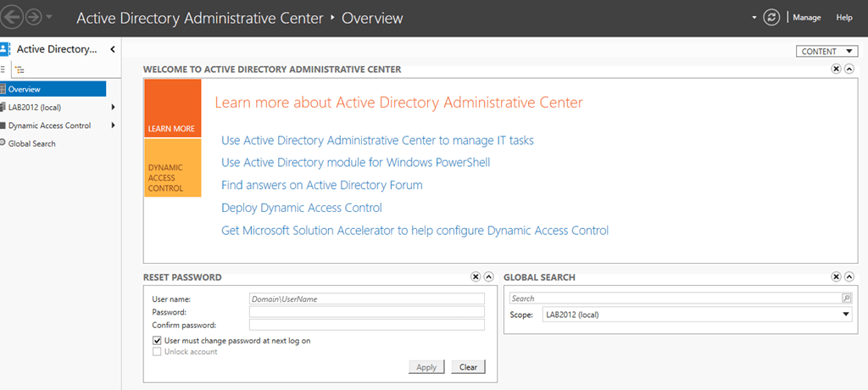Click the User name input field
The image size is (868, 390).
366,298
